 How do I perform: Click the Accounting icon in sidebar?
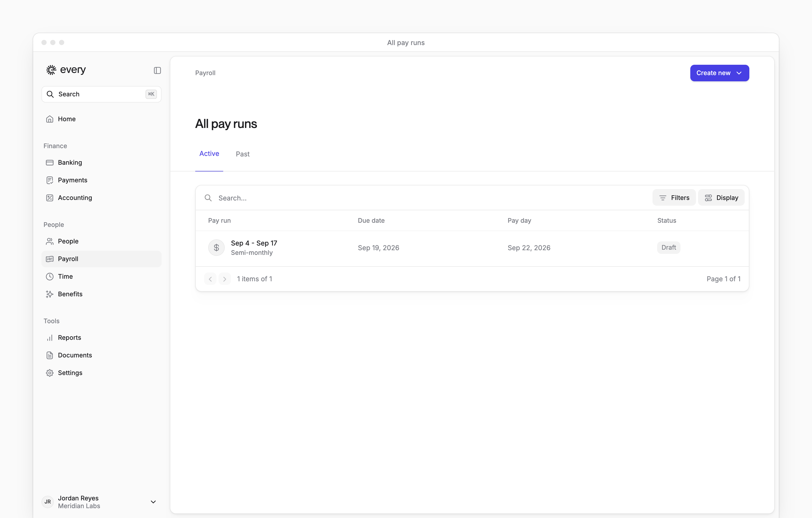[x=49, y=198]
